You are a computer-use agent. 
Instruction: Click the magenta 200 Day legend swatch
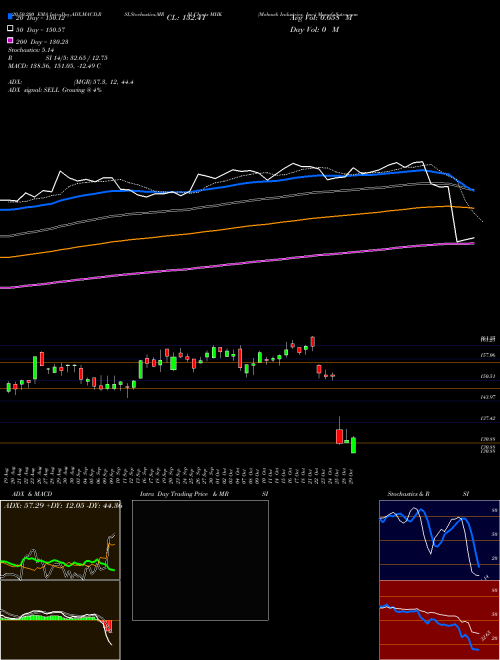tap(10, 41)
